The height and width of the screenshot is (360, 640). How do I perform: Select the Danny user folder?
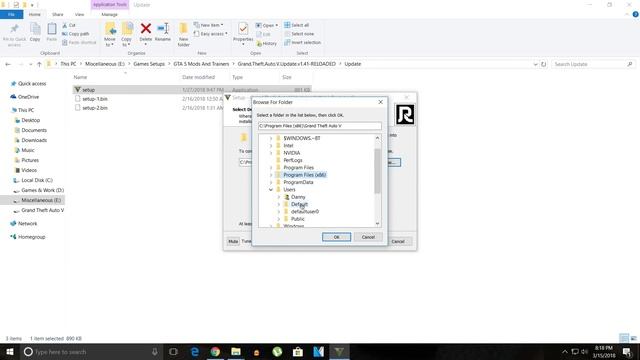[x=298, y=197]
